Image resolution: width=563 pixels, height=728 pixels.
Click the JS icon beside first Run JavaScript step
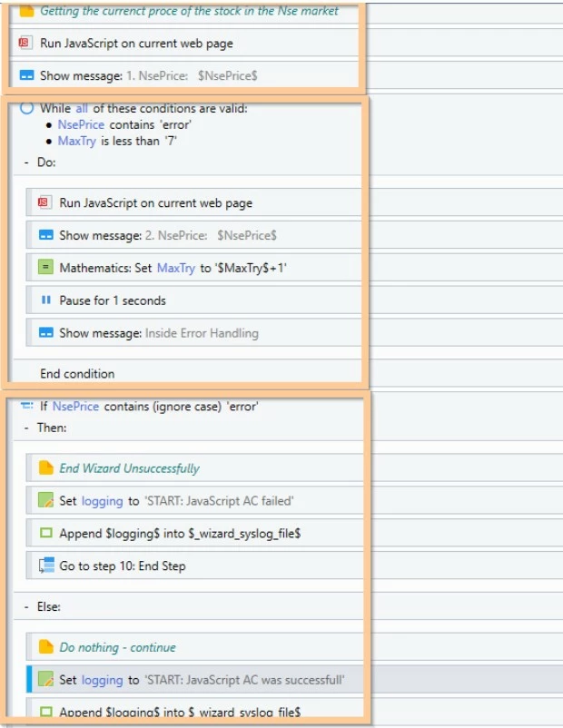(x=25, y=43)
